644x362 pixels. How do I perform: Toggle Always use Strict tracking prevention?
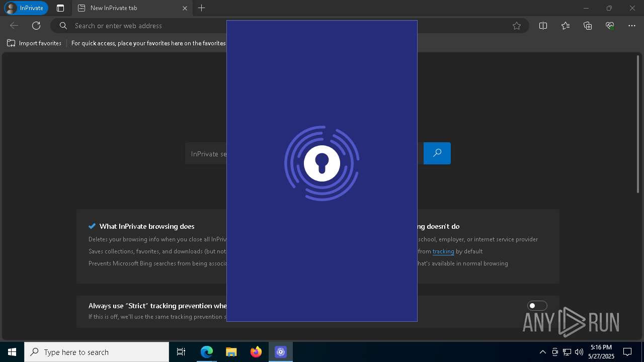[x=537, y=306]
